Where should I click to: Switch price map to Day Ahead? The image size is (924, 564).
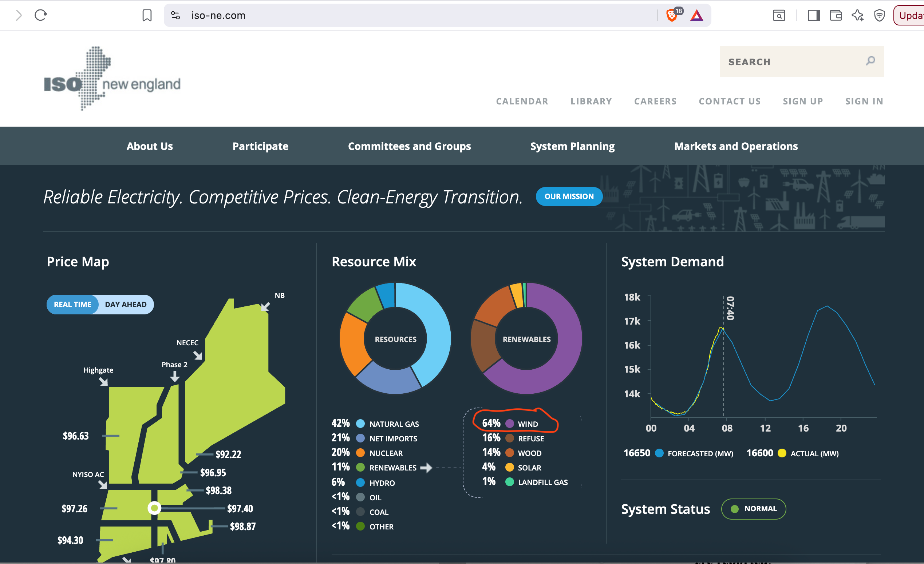(126, 304)
